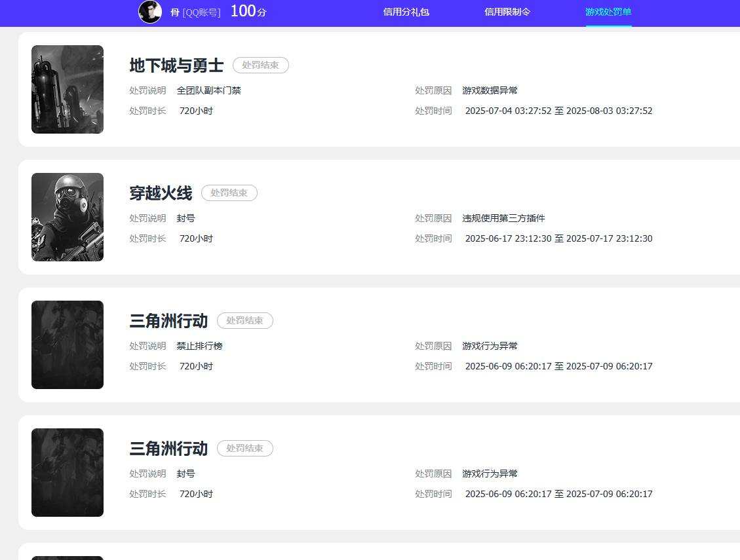Click 720小时 duration in 穿越火线 card
The image size is (740, 560).
[197, 238]
